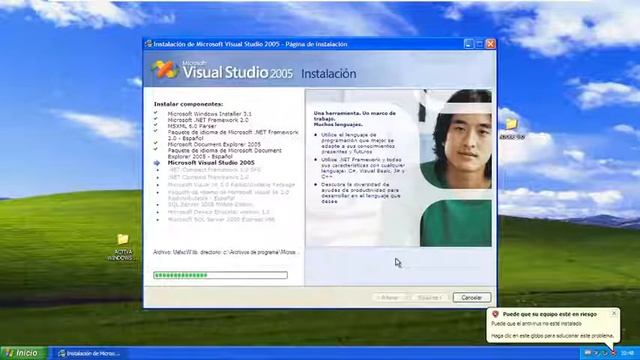Click the 'Instalar componentes:' heading

(188, 104)
